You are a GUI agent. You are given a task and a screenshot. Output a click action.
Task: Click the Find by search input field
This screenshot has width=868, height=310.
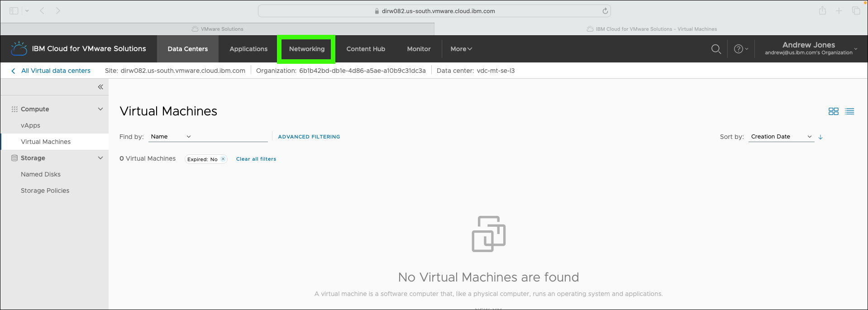point(230,137)
